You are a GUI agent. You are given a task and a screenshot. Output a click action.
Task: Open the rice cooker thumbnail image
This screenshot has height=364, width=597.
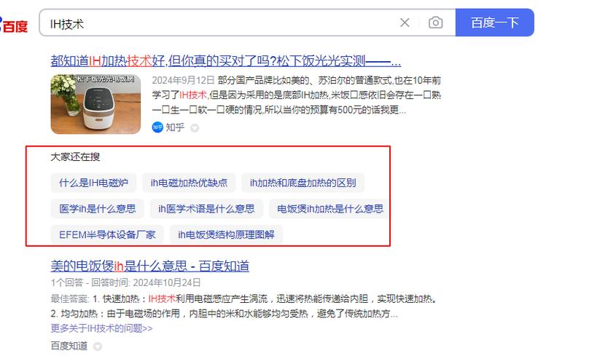(x=95, y=104)
